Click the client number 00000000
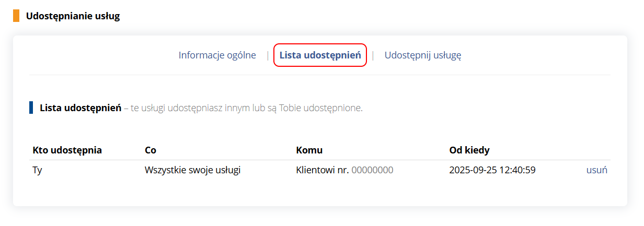The width and height of the screenshot is (644, 226). (372, 170)
